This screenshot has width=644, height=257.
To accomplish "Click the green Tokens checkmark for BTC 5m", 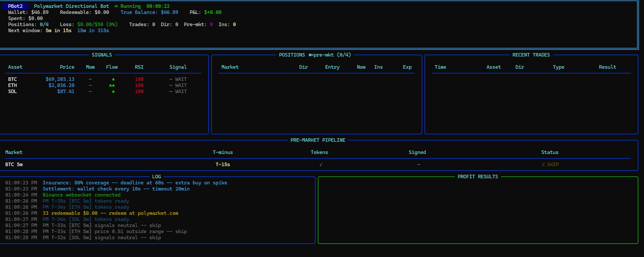I will click(x=321, y=164).
